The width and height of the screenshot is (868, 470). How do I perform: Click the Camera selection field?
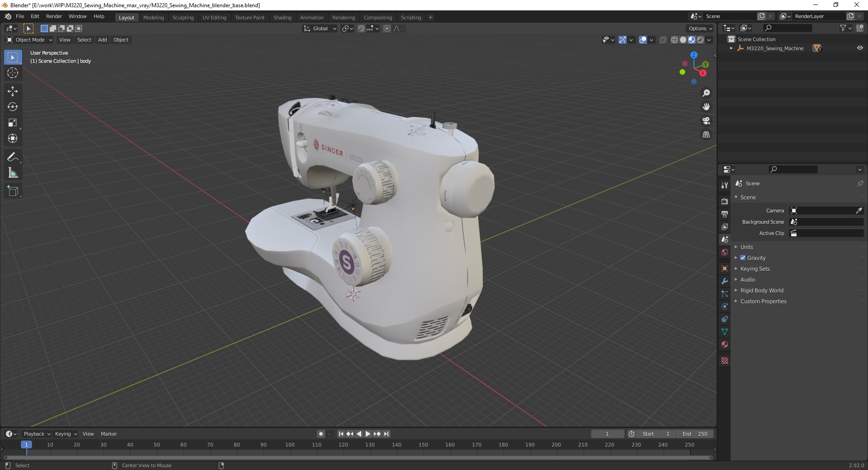pos(822,211)
